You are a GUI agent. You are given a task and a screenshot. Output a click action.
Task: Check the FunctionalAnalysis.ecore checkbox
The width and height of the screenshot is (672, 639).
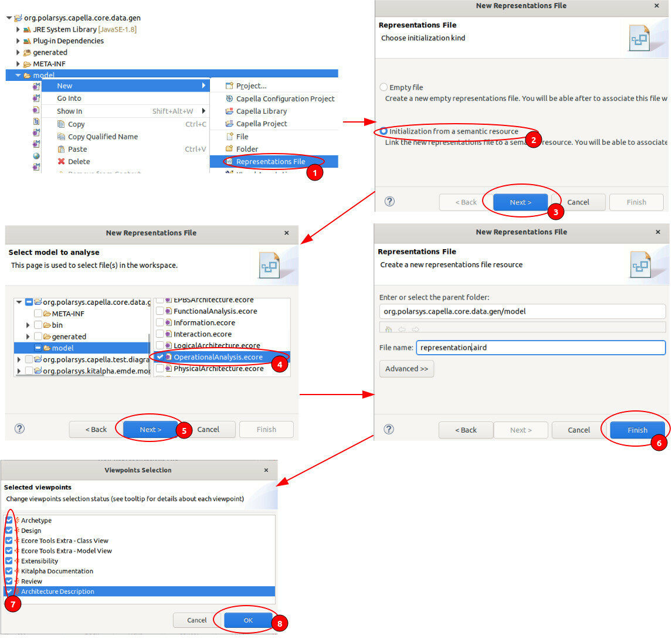pyautogui.click(x=160, y=311)
